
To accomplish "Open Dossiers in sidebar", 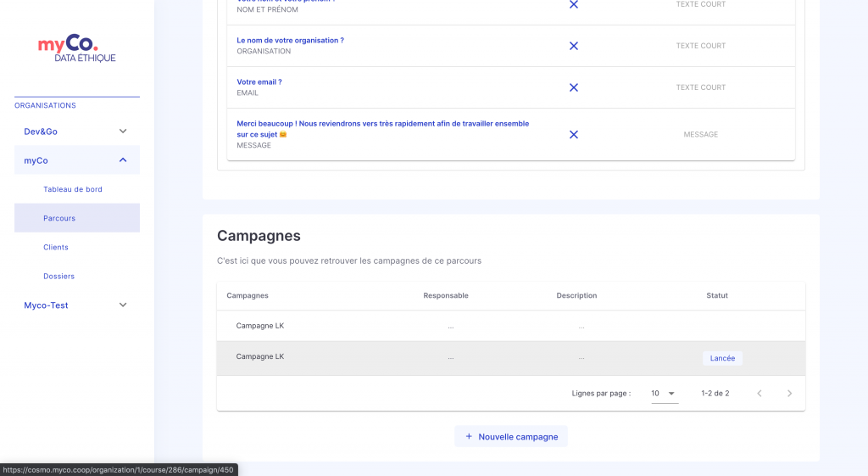I will pos(58,276).
